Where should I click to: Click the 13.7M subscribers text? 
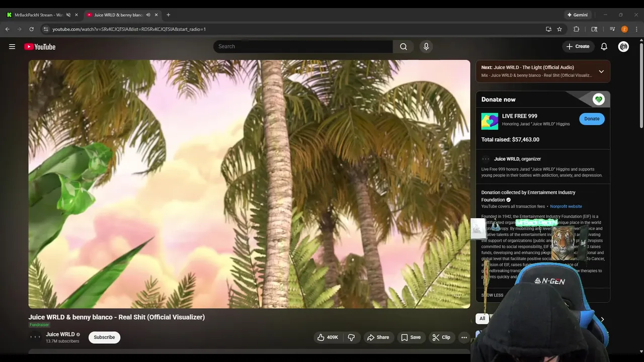point(62,341)
